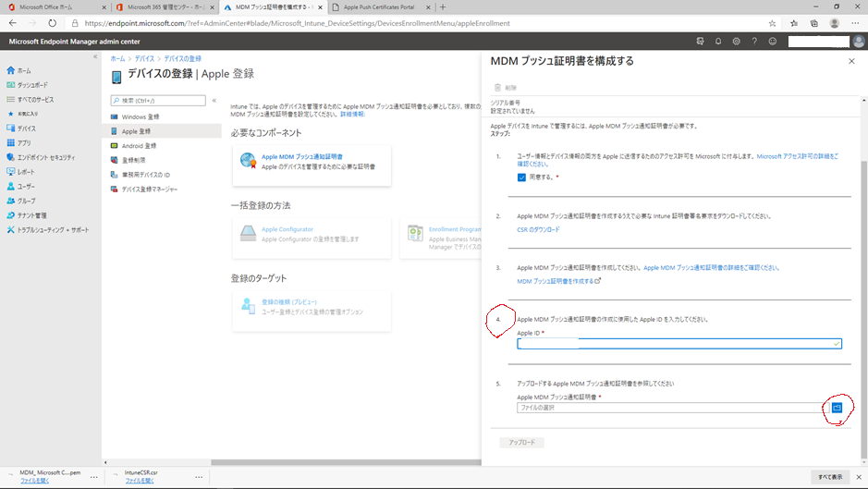Image resolution: width=868 pixels, height=489 pixels.
Task: Open Users in the left sidebar
Action: [x=21, y=187]
